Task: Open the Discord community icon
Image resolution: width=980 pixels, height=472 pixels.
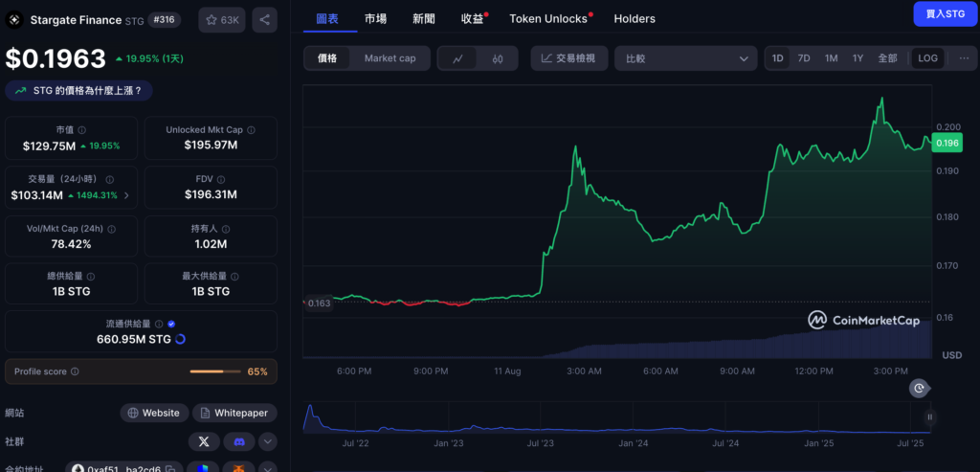Action: (236, 441)
